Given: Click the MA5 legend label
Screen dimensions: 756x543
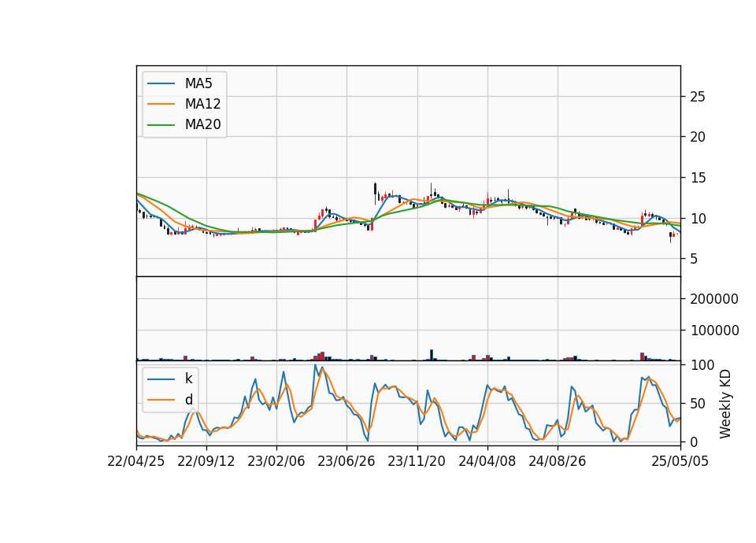Looking at the screenshot, I should coord(198,83).
